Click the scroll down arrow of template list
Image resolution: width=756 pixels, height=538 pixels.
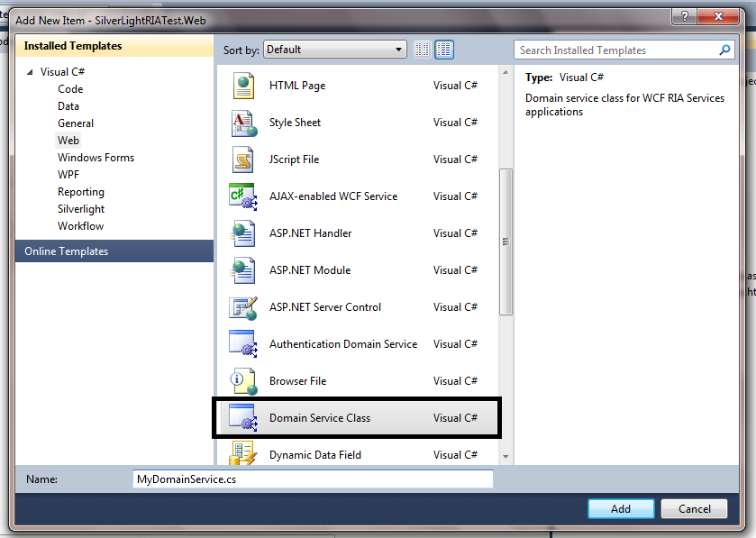506,456
